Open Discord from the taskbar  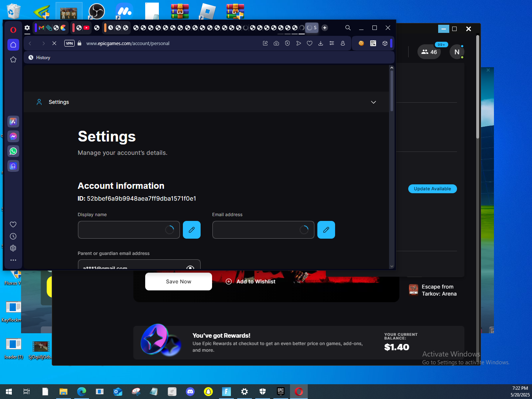[190, 392]
